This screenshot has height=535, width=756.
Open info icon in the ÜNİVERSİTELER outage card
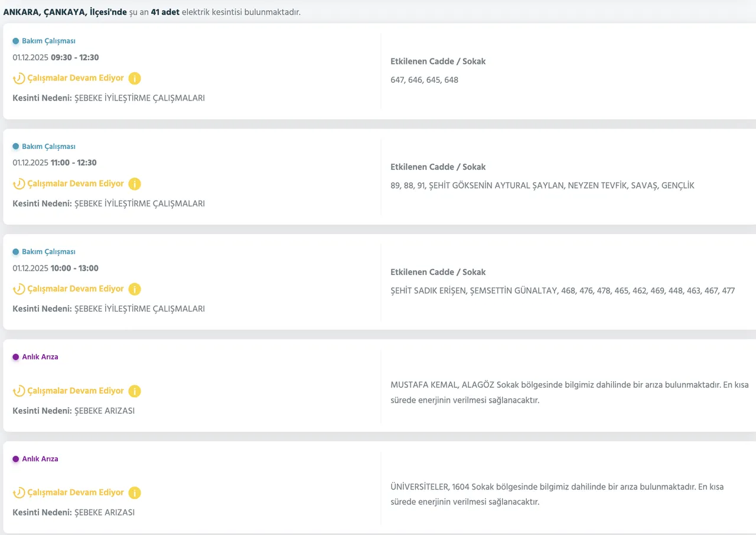point(135,493)
